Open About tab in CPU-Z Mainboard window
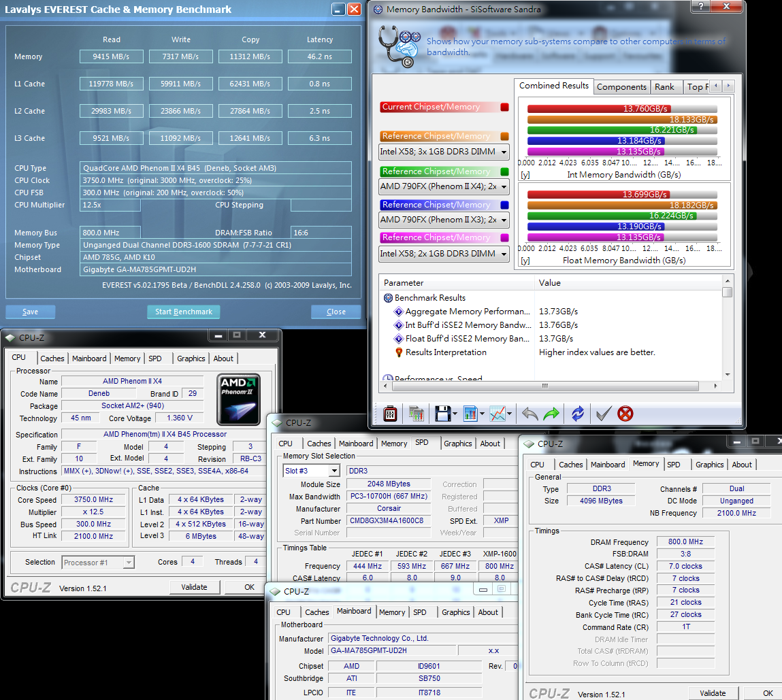The image size is (782, 700). [x=488, y=612]
